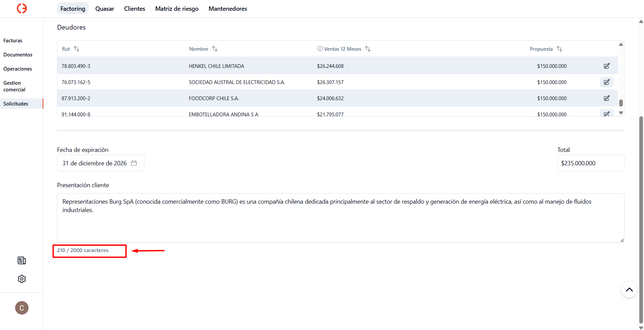Open the calendar picker icon
The image size is (644, 330).
pos(134,163)
